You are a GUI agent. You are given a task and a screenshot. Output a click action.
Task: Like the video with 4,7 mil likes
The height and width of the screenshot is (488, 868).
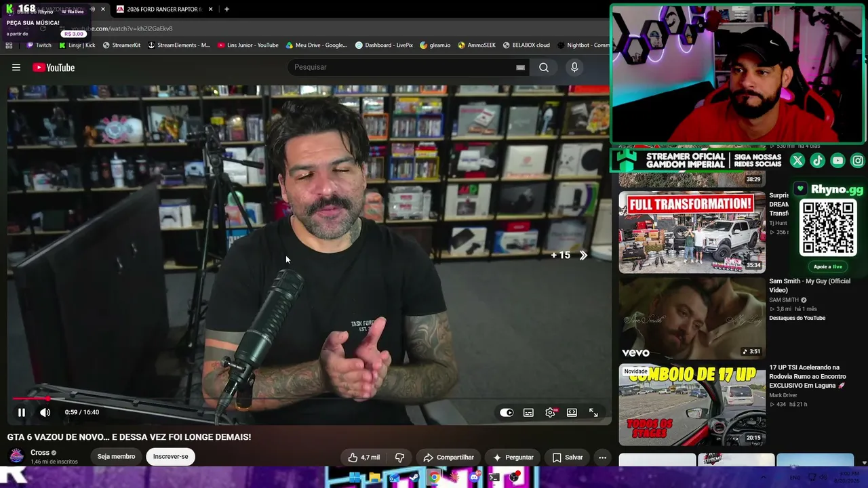coord(364,457)
